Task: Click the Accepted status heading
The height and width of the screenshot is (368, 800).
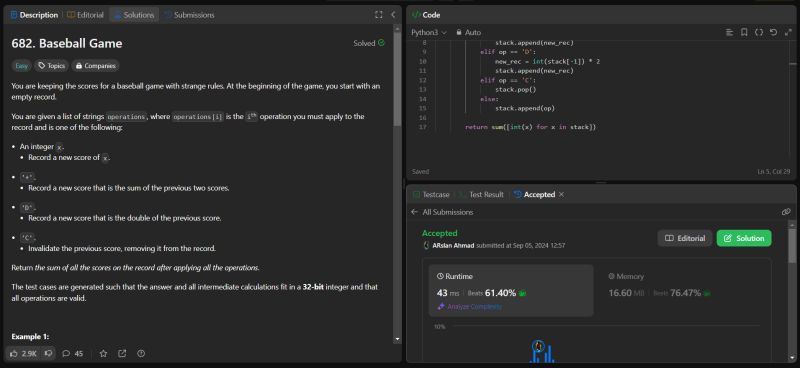Action: click(x=439, y=233)
